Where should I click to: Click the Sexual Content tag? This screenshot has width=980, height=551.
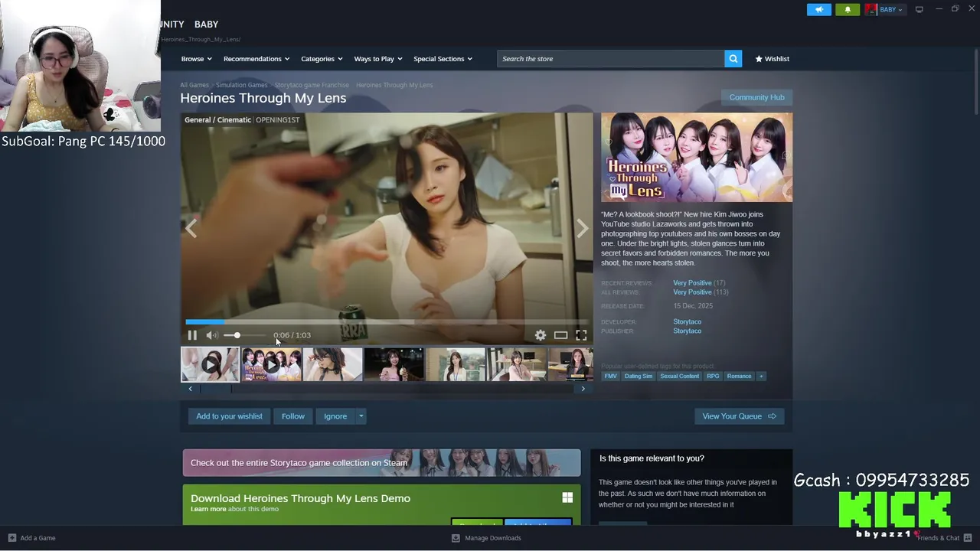coord(680,377)
